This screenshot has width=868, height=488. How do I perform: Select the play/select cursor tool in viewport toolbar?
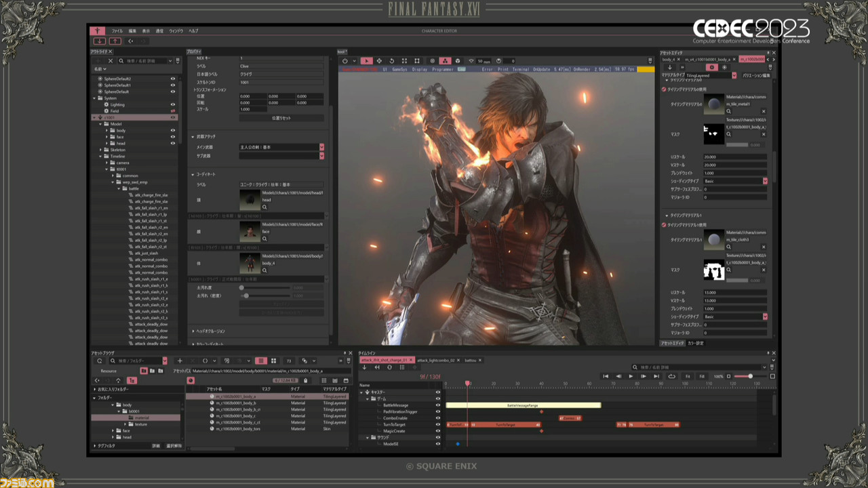pos(366,61)
